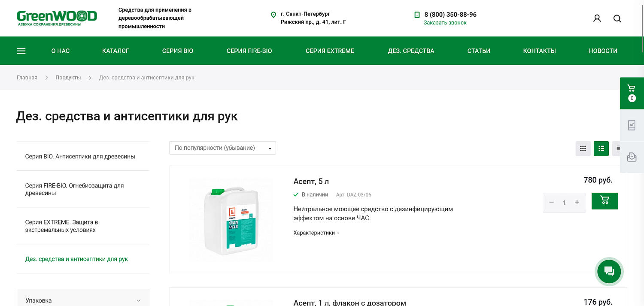Image resolution: width=644 pixels, height=306 pixels.
Task: Open the floating cart side panel
Action: [x=632, y=93]
